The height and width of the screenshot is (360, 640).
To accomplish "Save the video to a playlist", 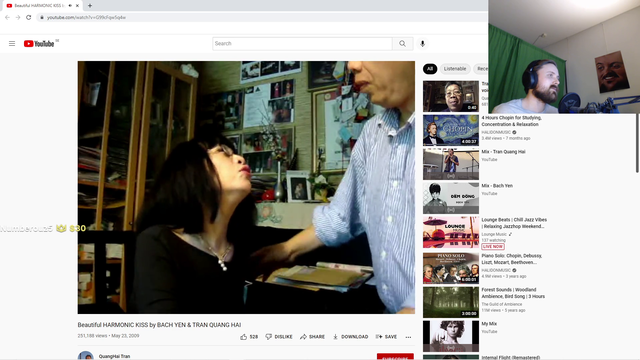I will [386, 337].
